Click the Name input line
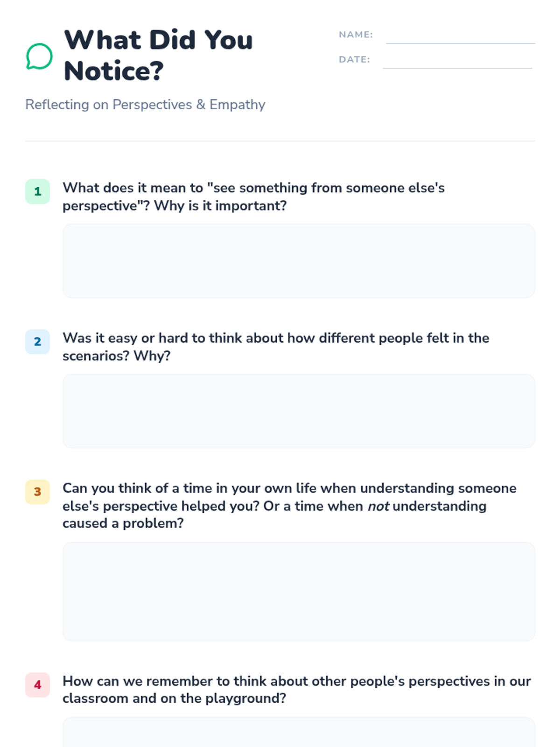 460,36
